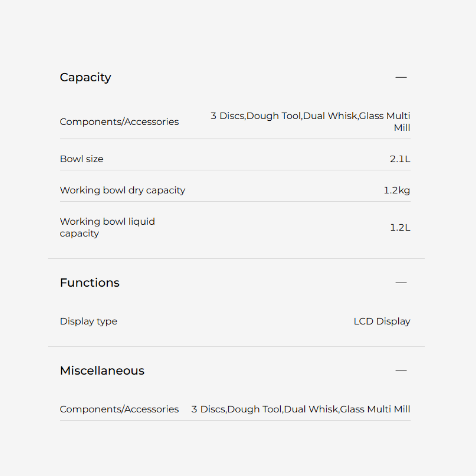Screen dimensions: 476x476
Task: Click the divider line below Functions section
Action: 236,347
